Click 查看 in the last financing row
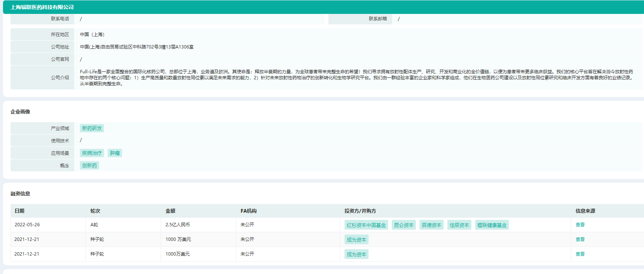This screenshot has width=644, height=274. click(x=580, y=254)
